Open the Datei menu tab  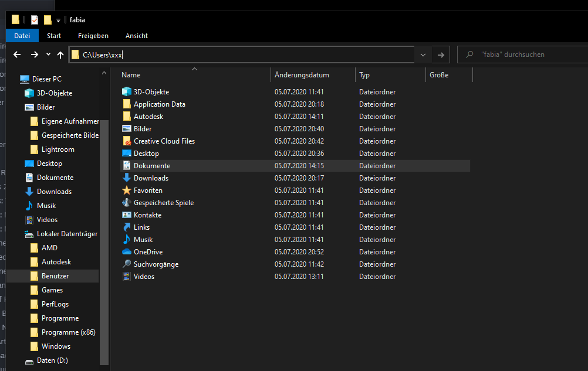[22, 36]
